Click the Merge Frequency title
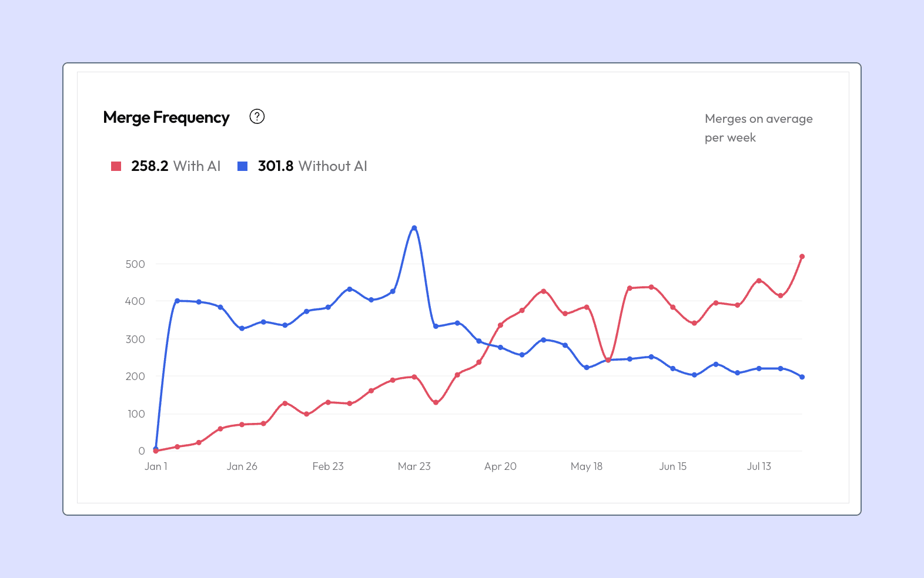Image resolution: width=924 pixels, height=578 pixels. pyautogui.click(x=166, y=117)
